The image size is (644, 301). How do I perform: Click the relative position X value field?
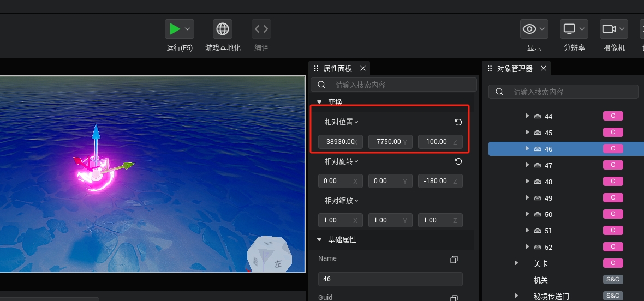tap(339, 142)
